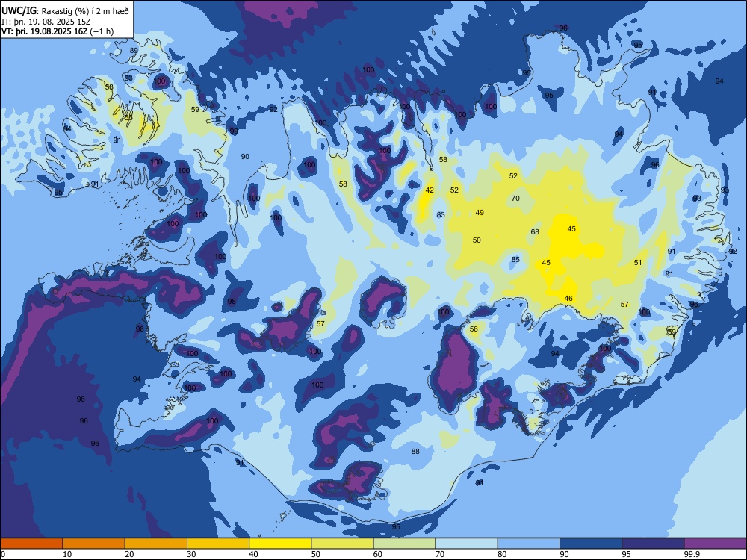Select the 30–40 legend color block
747x560 pixels.
click(x=218, y=544)
